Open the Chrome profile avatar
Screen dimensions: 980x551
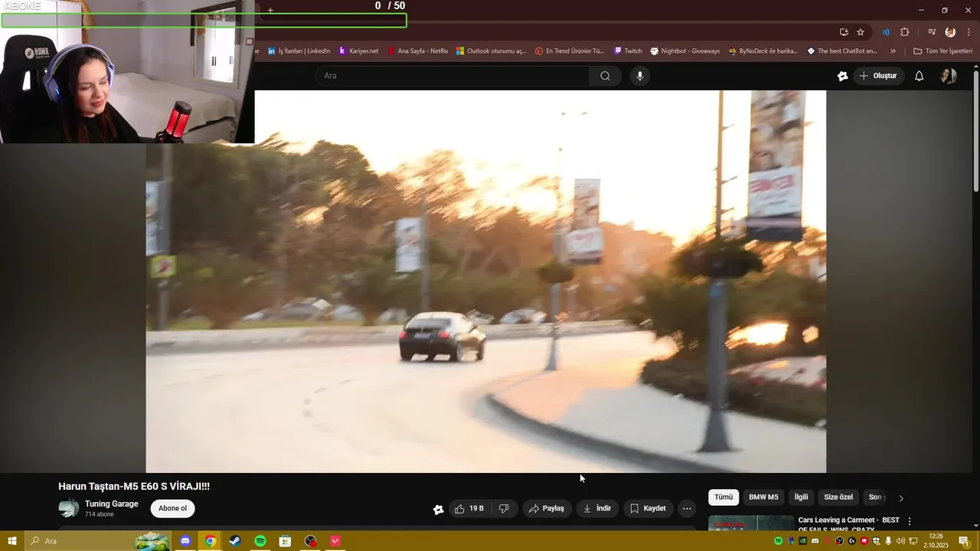[950, 32]
